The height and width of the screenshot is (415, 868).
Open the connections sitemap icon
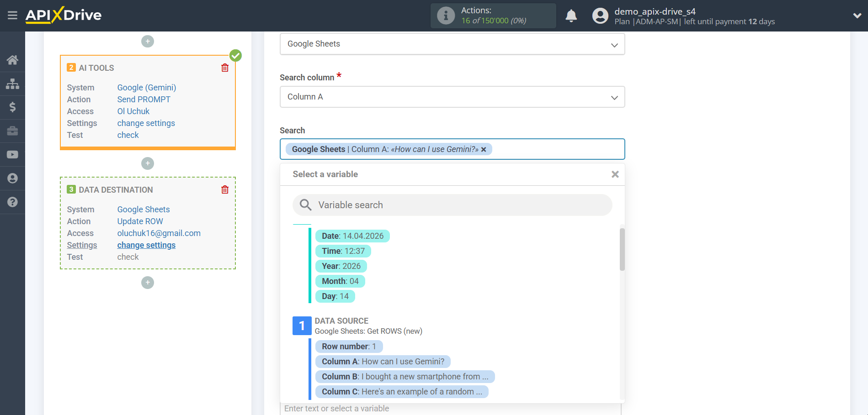coord(12,84)
